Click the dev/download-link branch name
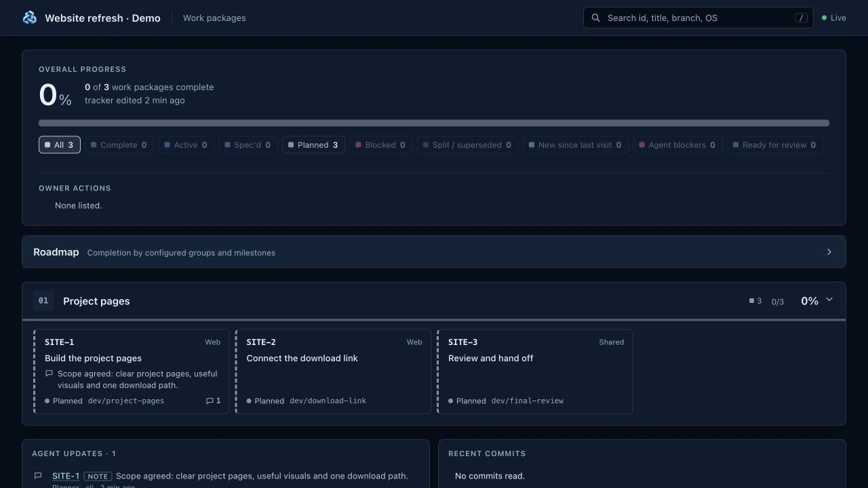Image resolution: width=868 pixels, height=488 pixels. tap(328, 401)
